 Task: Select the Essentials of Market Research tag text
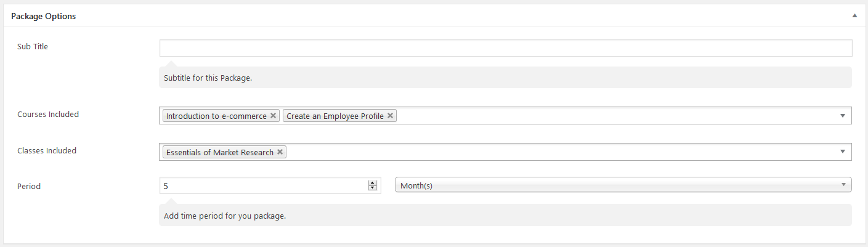(x=220, y=152)
